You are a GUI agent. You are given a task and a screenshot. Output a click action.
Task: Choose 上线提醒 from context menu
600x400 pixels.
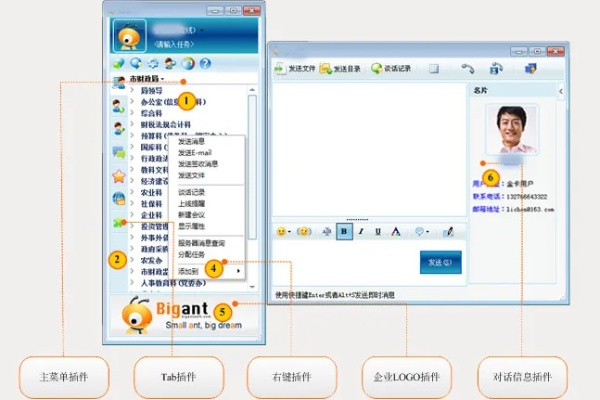tap(191, 204)
